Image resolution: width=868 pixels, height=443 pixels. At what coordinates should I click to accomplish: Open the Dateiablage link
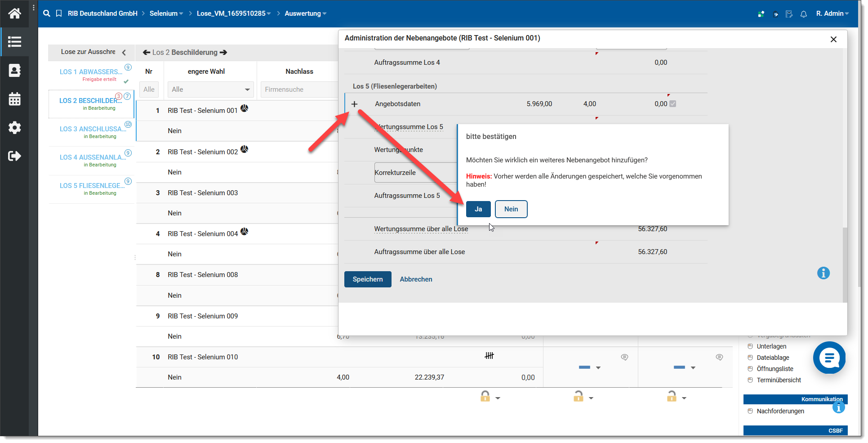[773, 358]
